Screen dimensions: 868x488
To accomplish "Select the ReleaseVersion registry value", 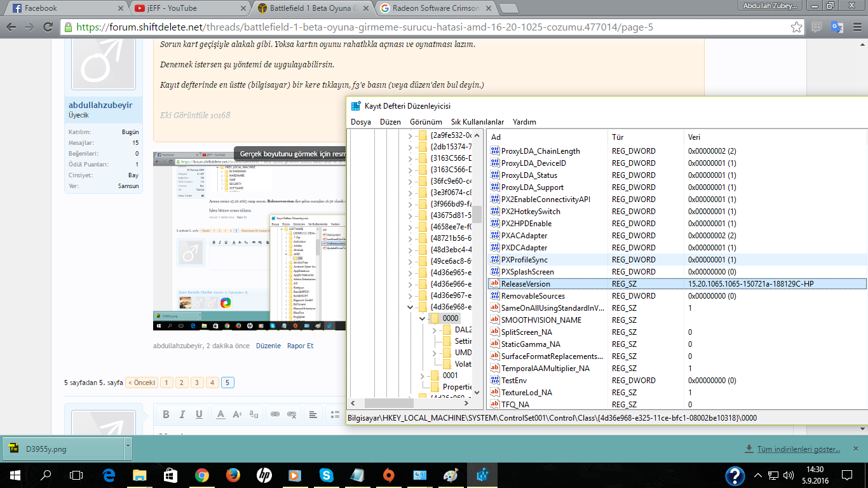I will (526, 284).
